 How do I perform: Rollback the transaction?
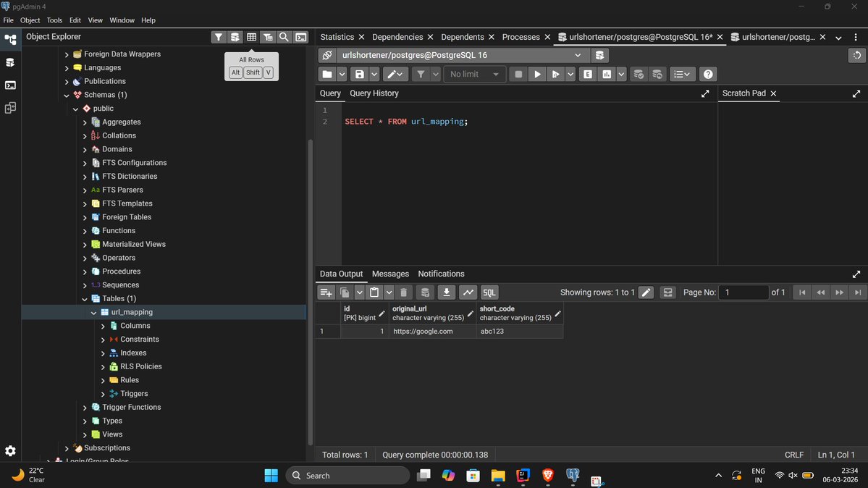(657, 75)
